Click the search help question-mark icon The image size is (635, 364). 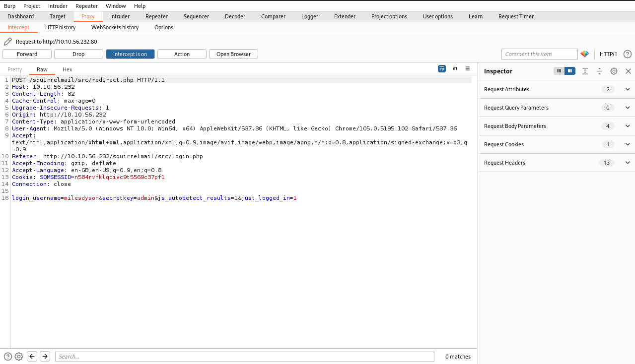[8, 356]
